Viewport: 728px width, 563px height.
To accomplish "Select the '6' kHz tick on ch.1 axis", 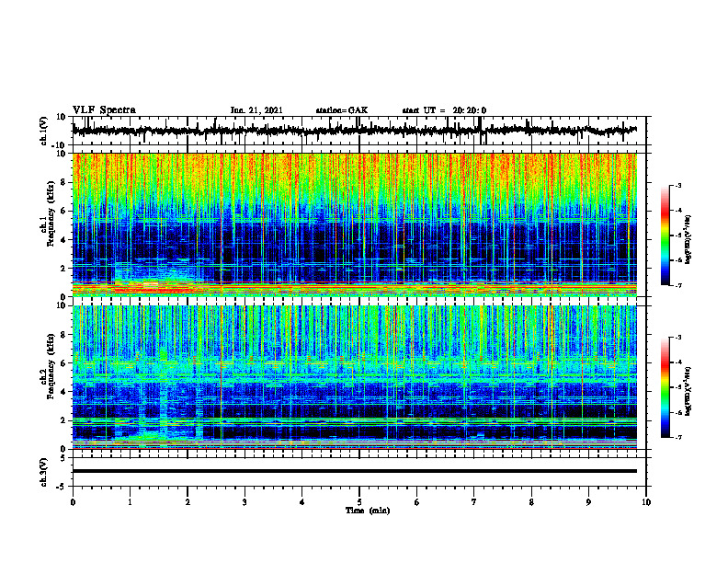I will coord(63,211).
